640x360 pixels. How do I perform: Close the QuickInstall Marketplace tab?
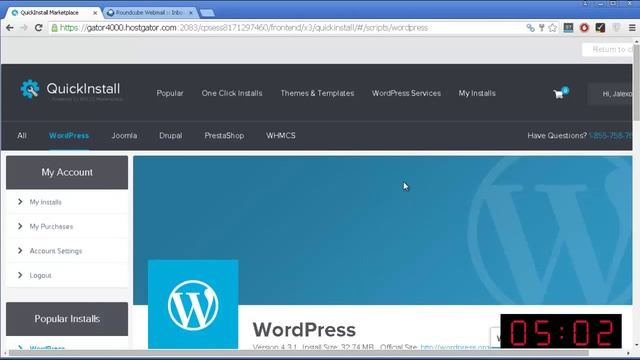tap(95, 13)
